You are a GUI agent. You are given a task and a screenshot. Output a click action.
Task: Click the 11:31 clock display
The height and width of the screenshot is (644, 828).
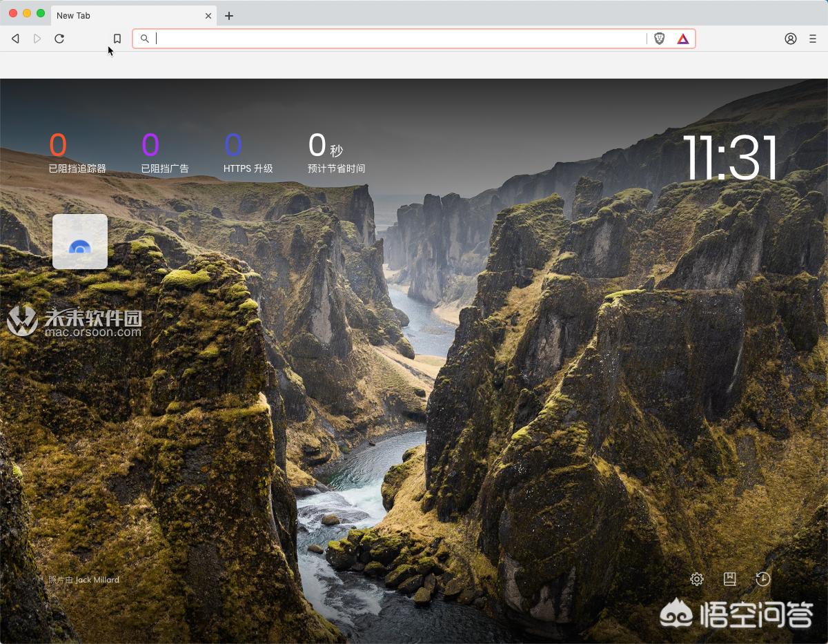[x=730, y=157]
